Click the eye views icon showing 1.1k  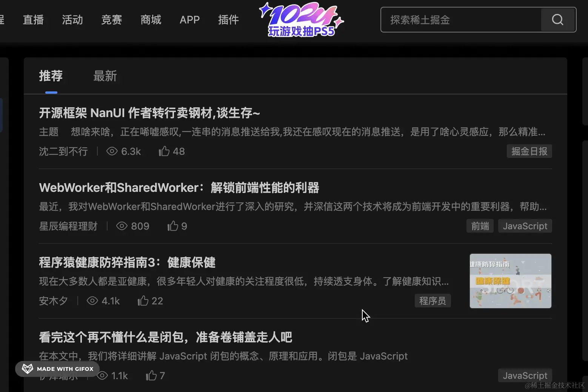tap(102, 376)
